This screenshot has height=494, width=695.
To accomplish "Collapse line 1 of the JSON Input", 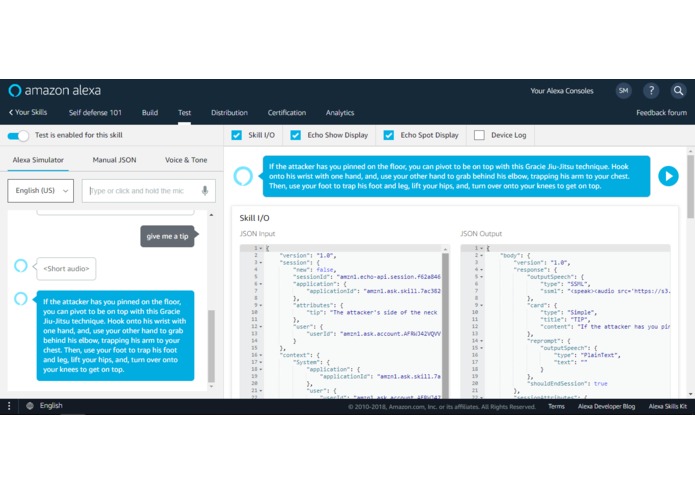I will [x=261, y=249].
